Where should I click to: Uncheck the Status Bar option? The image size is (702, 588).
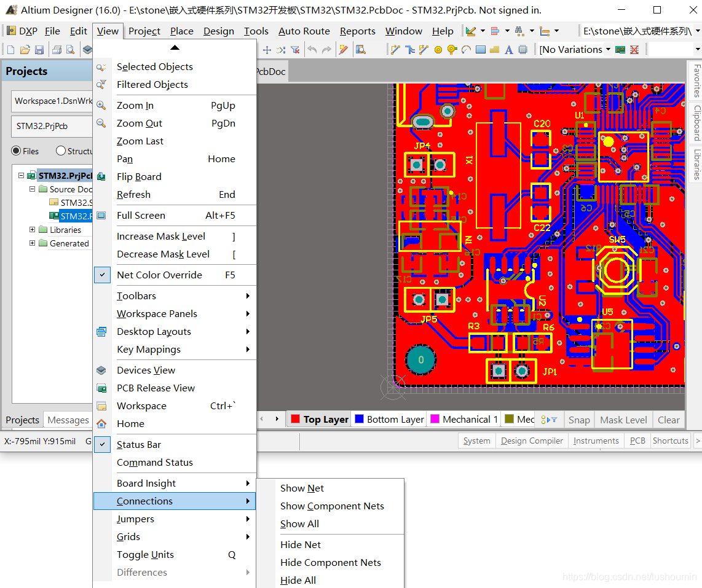102,445
